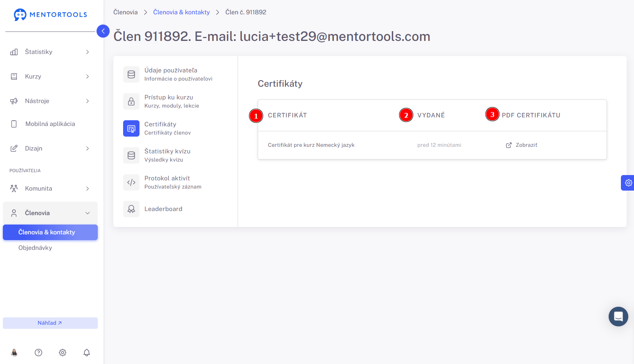Expand the Štatistiky menu
634x364 pixels.
pyautogui.click(x=50, y=52)
